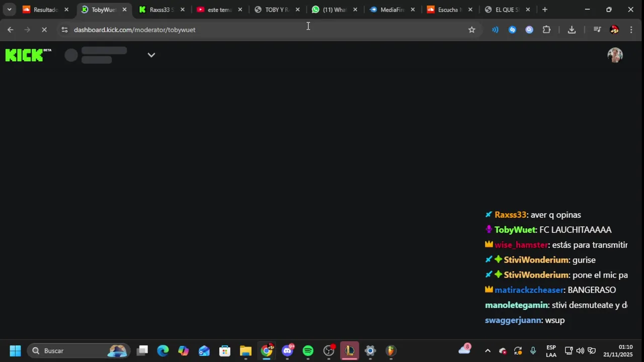
Task: Click the matirackzcheaser username in chat
Action: [529, 290]
